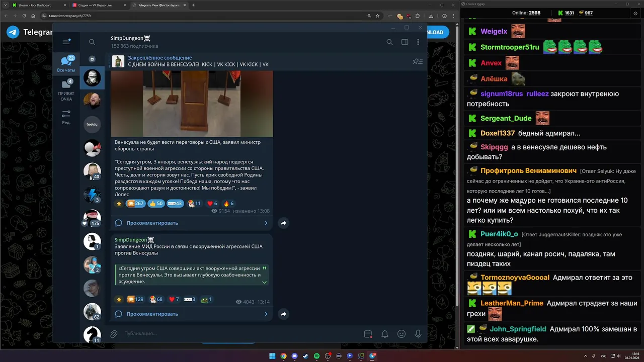
Task: Add thumbs-up reaction with 50 count
Action: [156, 204]
